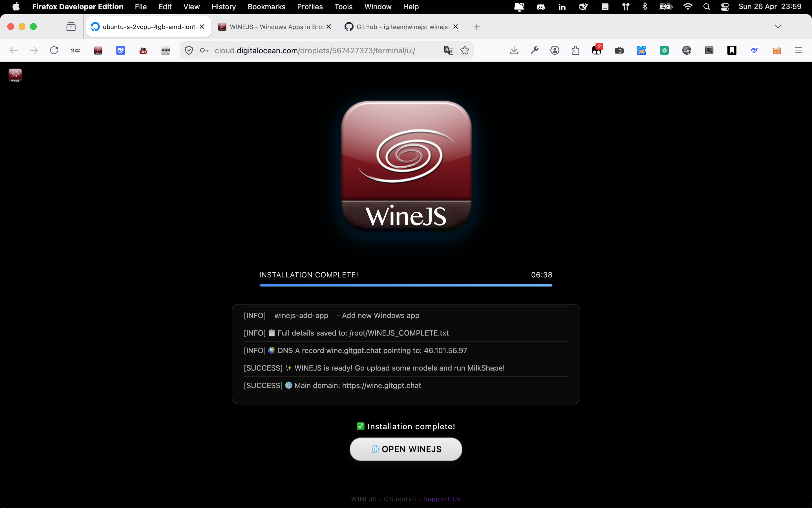Go back to previous page
The height and width of the screenshot is (508, 812).
tap(14, 51)
